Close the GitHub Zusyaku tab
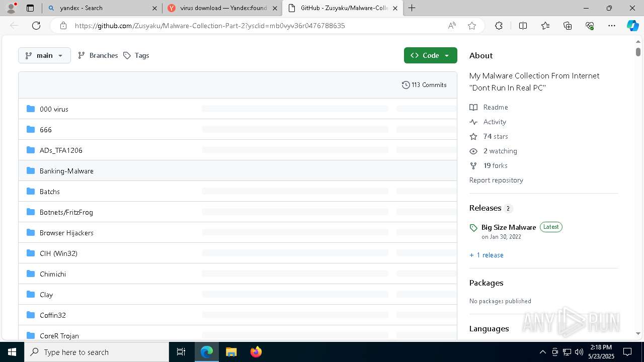The image size is (644, 362). (x=395, y=8)
